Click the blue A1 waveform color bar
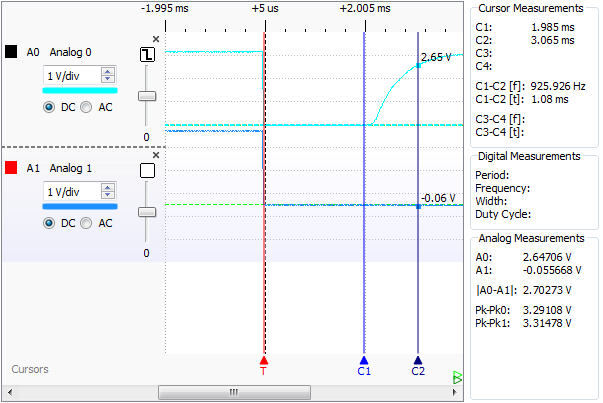The height and width of the screenshot is (403, 603). tap(80, 207)
